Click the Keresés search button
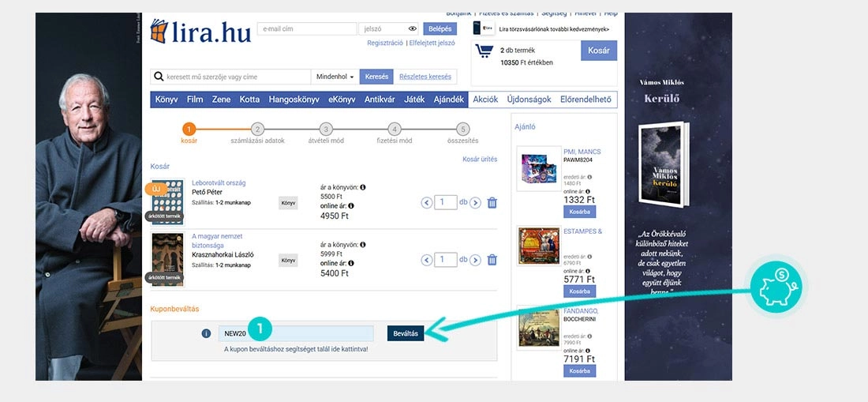This screenshot has width=868, height=402. pos(376,77)
